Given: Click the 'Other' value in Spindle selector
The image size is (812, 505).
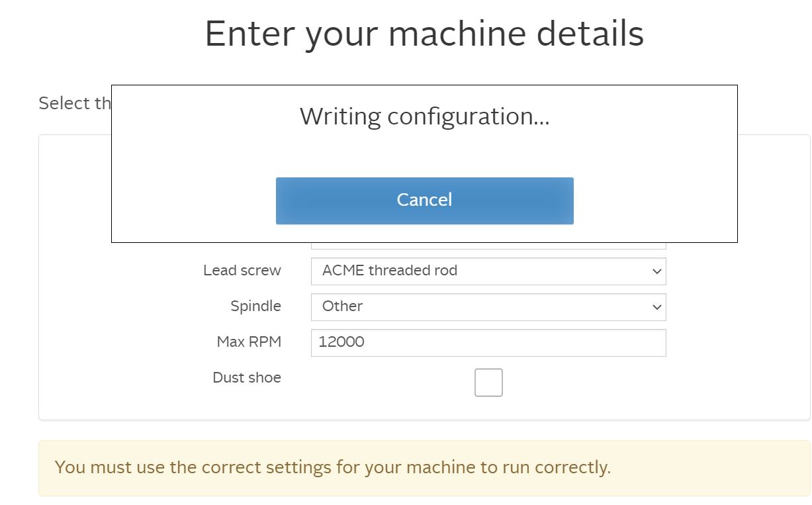Looking at the screenshot, I should pos(342,306).
